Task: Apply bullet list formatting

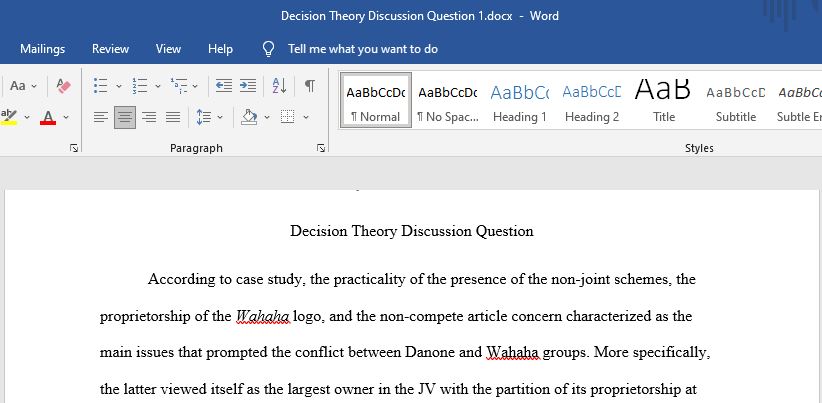Action: (101, 85)
